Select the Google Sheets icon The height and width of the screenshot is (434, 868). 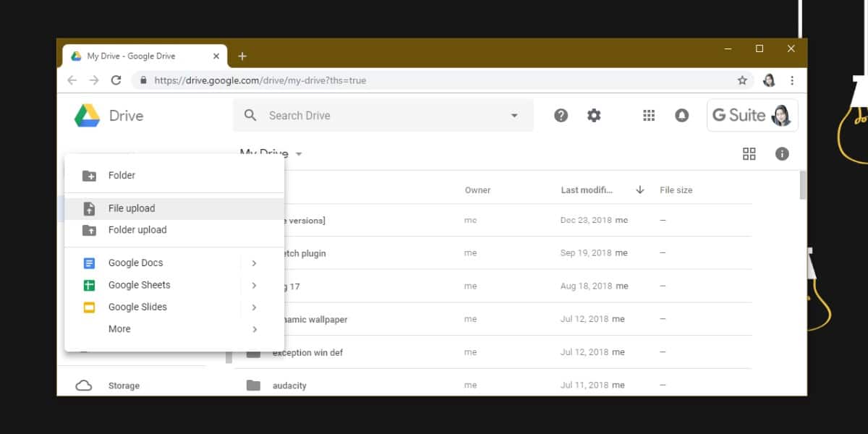[x=90, y=285]
